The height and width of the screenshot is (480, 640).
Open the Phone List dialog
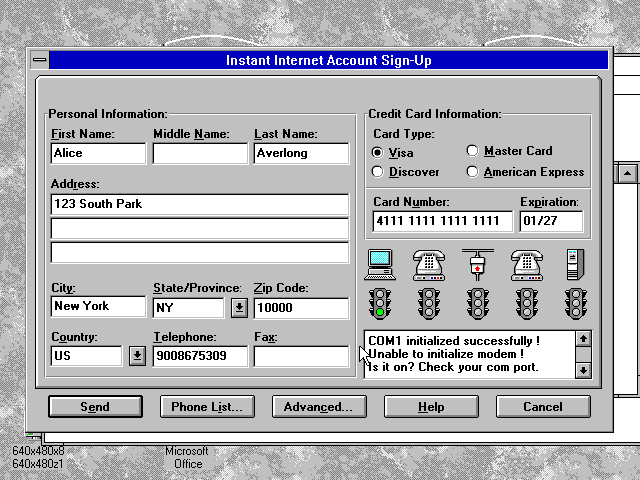tap(207, 407)
